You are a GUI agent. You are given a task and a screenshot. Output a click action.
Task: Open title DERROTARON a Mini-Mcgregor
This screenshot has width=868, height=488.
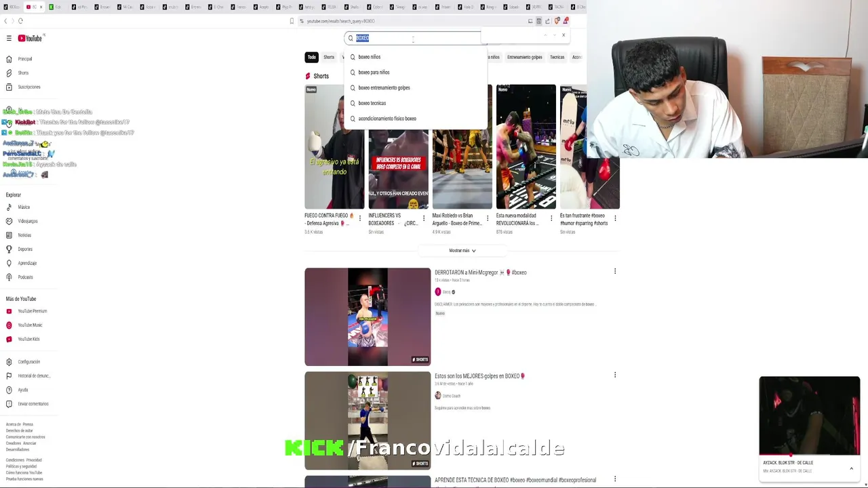click(x=480, y=272)
